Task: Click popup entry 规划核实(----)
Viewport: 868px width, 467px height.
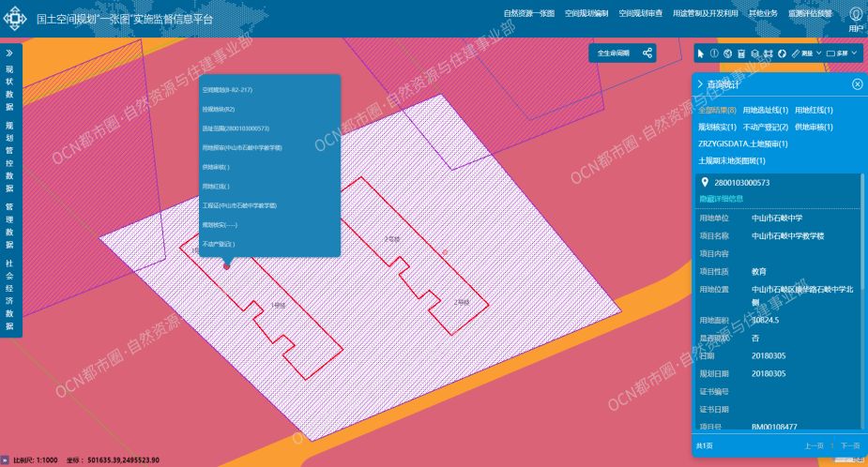Action: pos(220,225)
